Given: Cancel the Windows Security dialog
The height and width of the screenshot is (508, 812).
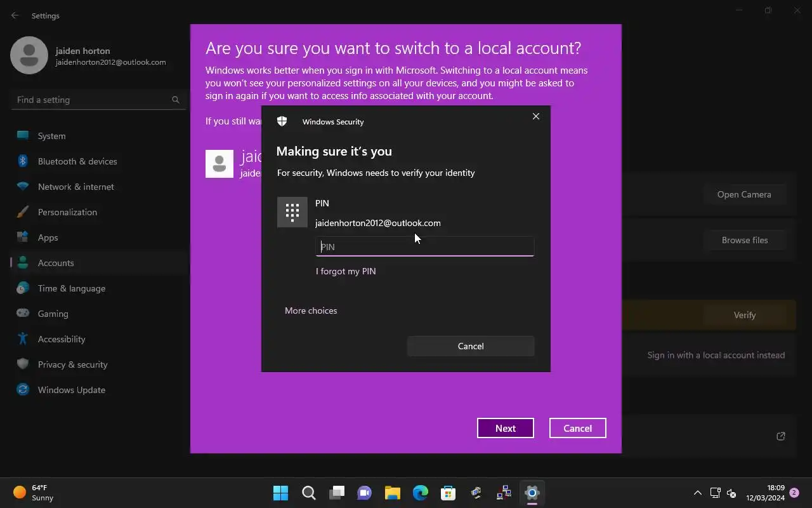Looking at the screenshot, I should tap(471, 346).
